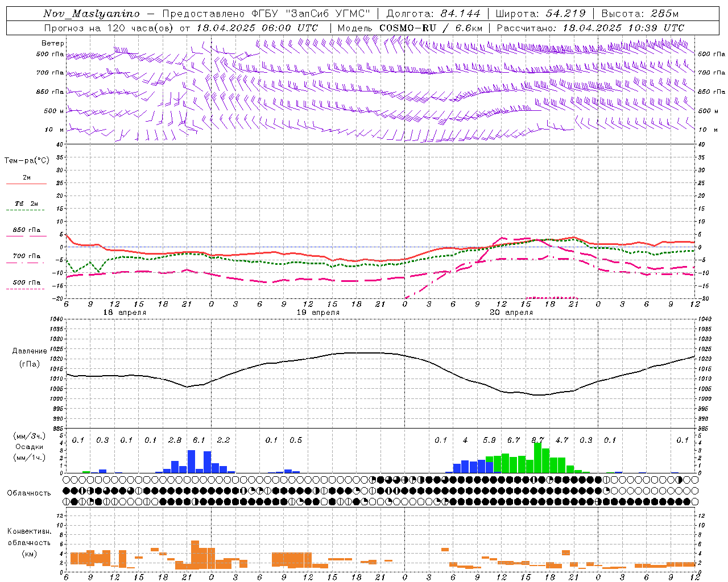
Task: Select the 2м temperature legend entry
Action: [x=27, y=178]
